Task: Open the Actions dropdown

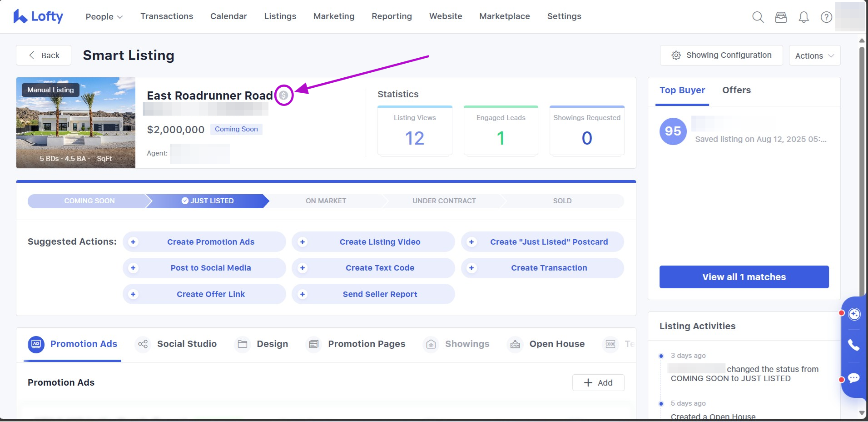Action: pyautogui.click(x=814, y=55)
